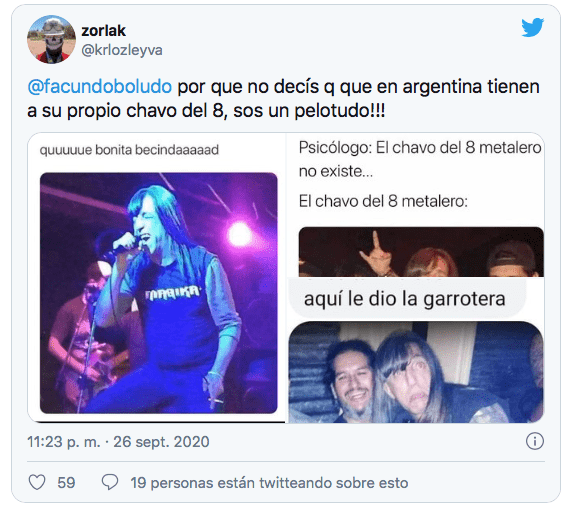Click the 'aquí le dio la garrotera' caption
The height and width of the screenshot is (511, 568).
click(405, 299)
